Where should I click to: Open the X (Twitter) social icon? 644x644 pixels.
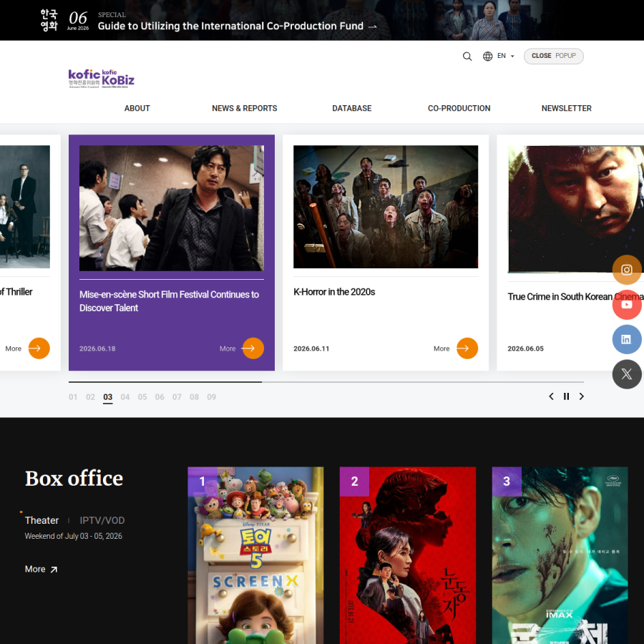pyautogui.click(x=627, y=374)
